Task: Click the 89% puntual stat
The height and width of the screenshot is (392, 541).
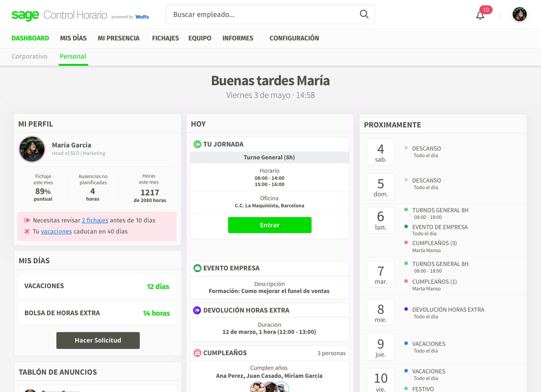Action: pos(43,188)
